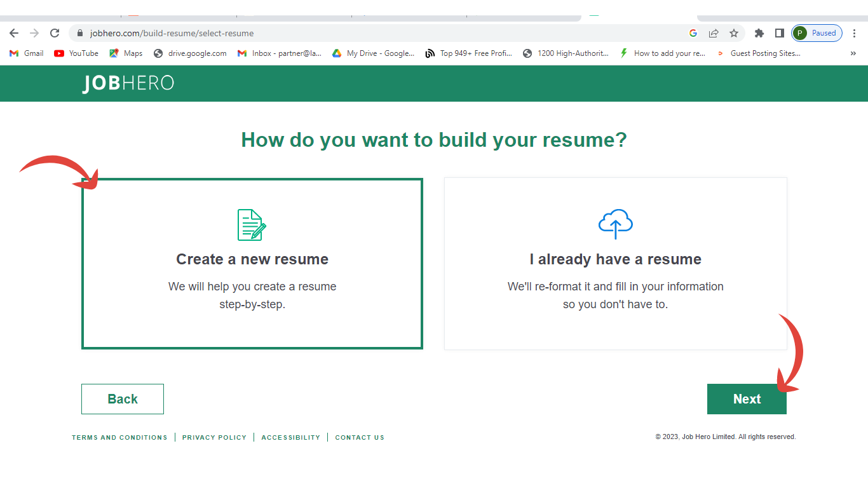Screen dimensions: 868x488
Task: Open the Terms and Conditions link
Action: point(119,437)
